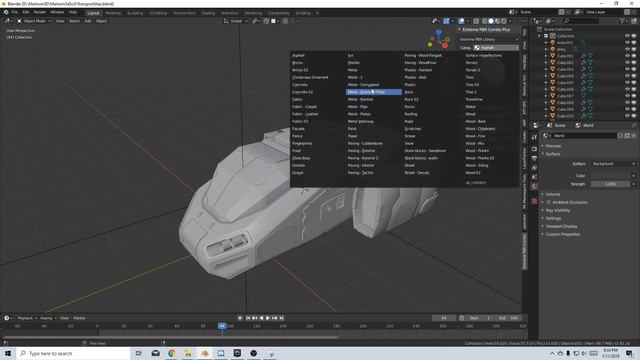
Task: Hide Cube.010 with its eye icon
Action: pyautogui.click(x=627, y=116)
